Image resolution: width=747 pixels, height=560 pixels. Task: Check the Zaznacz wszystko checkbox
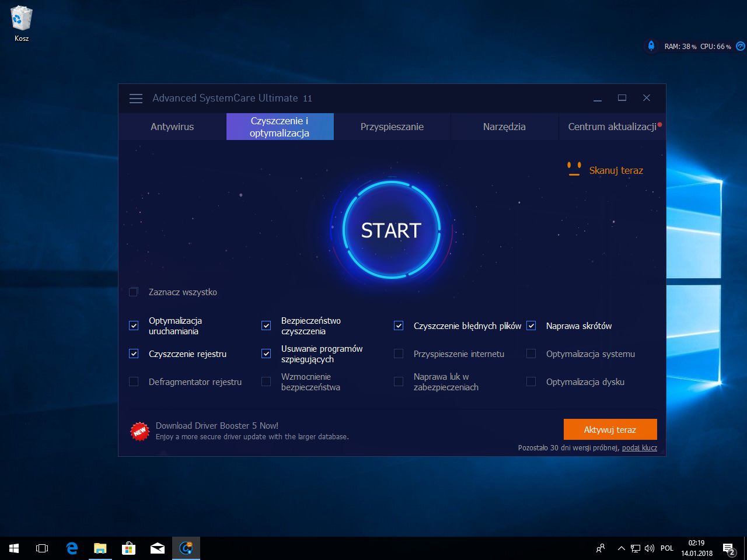[x=134, y=292]
